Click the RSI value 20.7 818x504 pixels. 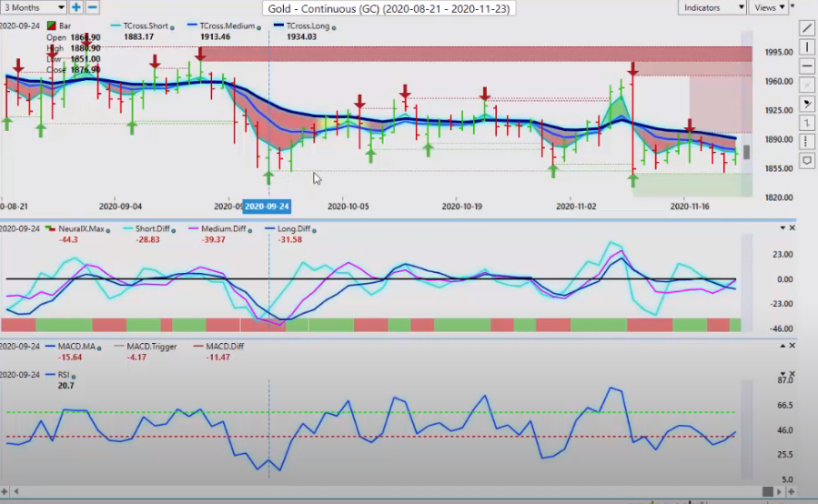[x=66, y=386]
